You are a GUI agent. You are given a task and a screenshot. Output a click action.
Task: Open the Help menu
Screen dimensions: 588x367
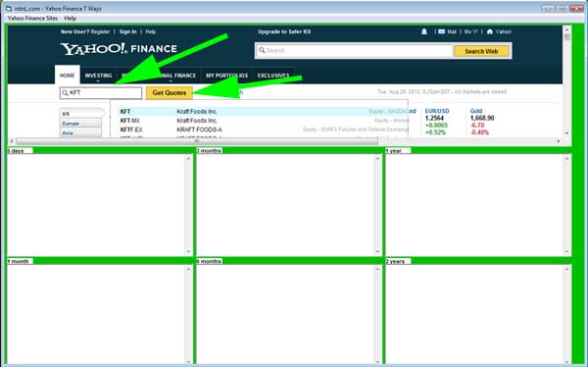point(71,18)
